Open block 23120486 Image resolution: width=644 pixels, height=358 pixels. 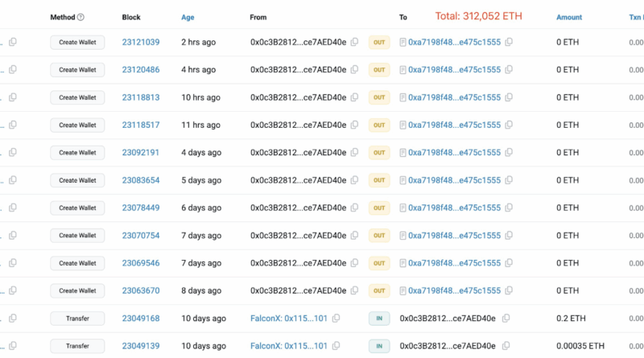(x=140, y=69)
